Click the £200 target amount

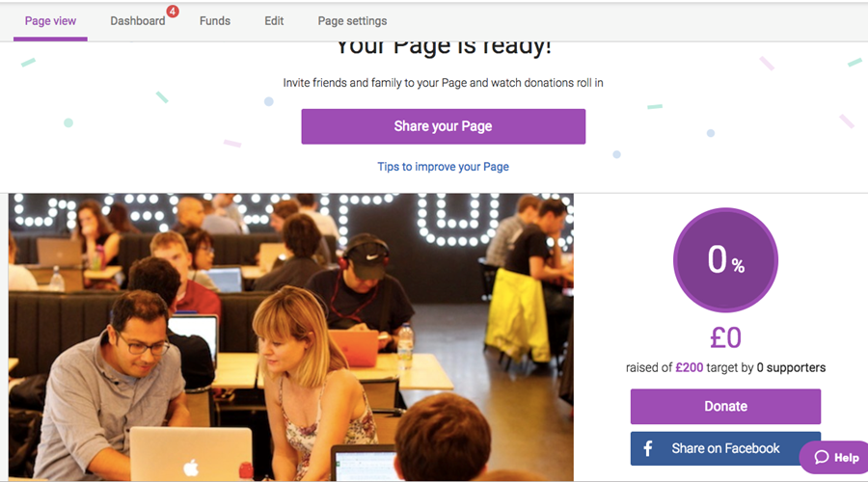point(690,367)
